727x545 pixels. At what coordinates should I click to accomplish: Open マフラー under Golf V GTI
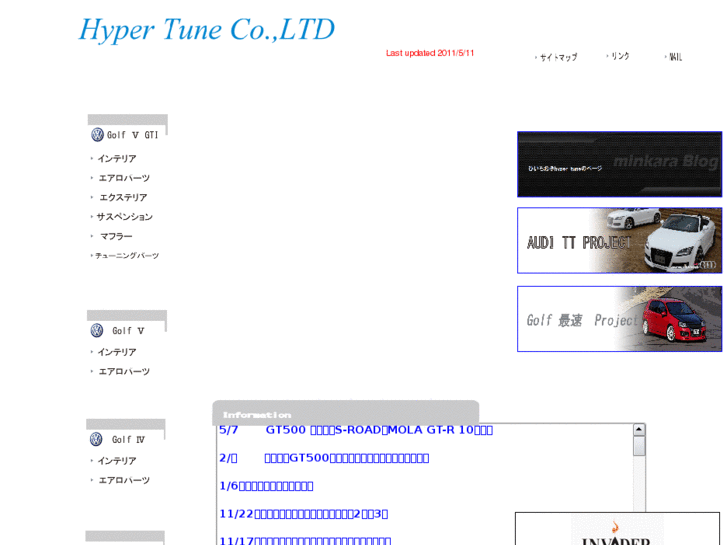(116, 236)
